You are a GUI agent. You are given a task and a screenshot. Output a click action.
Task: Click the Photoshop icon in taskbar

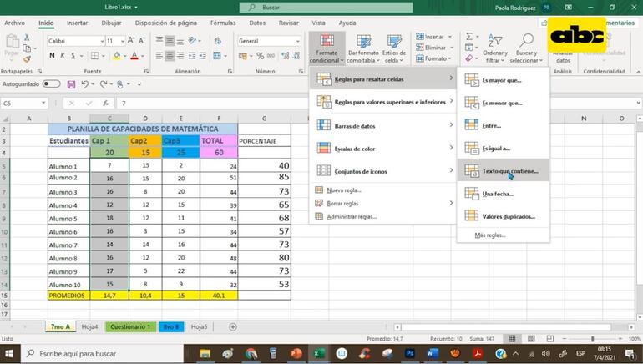(408, 354)
